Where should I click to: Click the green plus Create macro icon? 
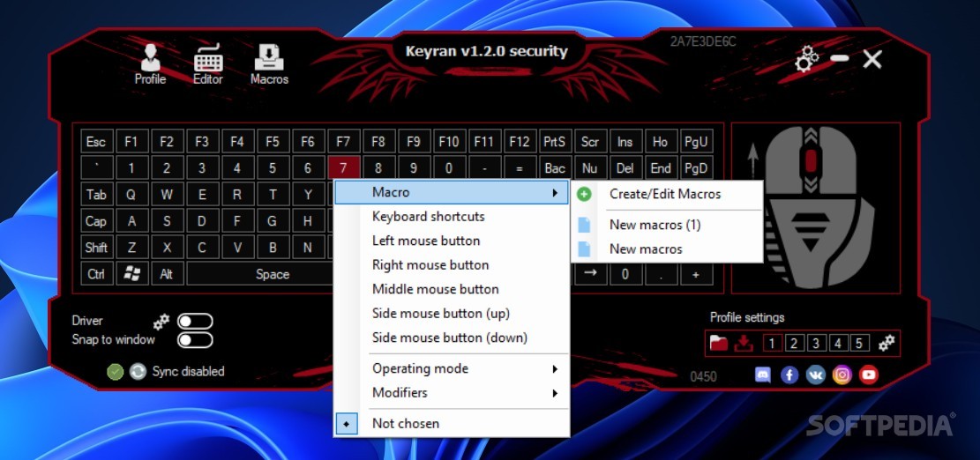click(x=584, y=194)
